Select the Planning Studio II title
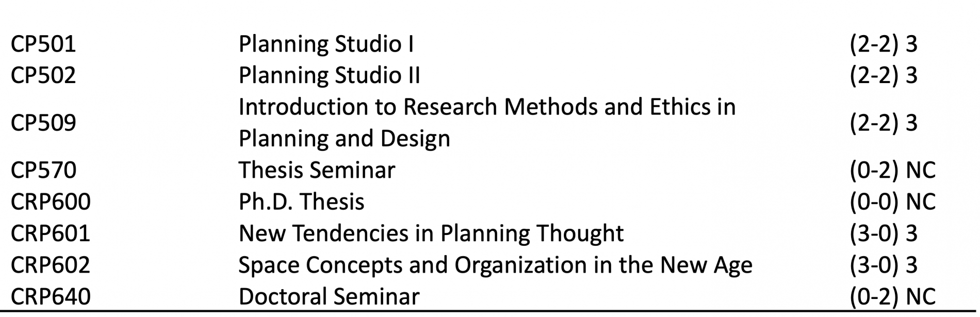The image size is (980, 317). (x=329, y=75)
